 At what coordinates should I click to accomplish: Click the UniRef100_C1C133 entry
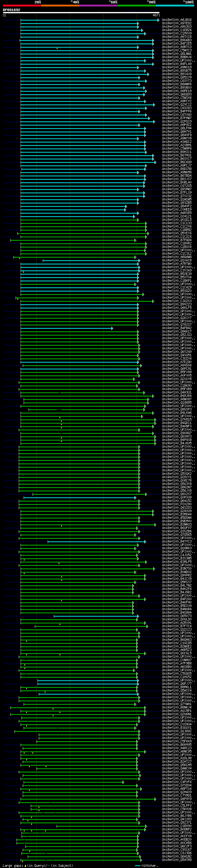177,223
